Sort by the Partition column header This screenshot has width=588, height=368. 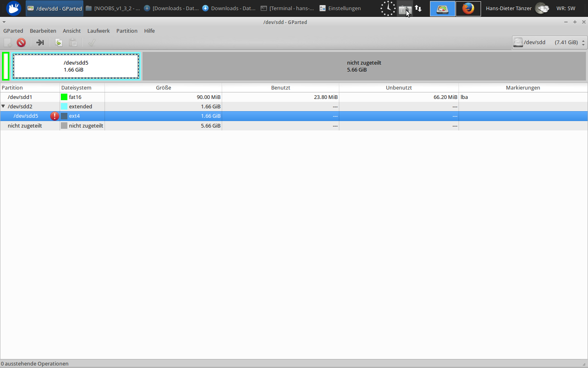pyautogui.click(x=30, y=88)
